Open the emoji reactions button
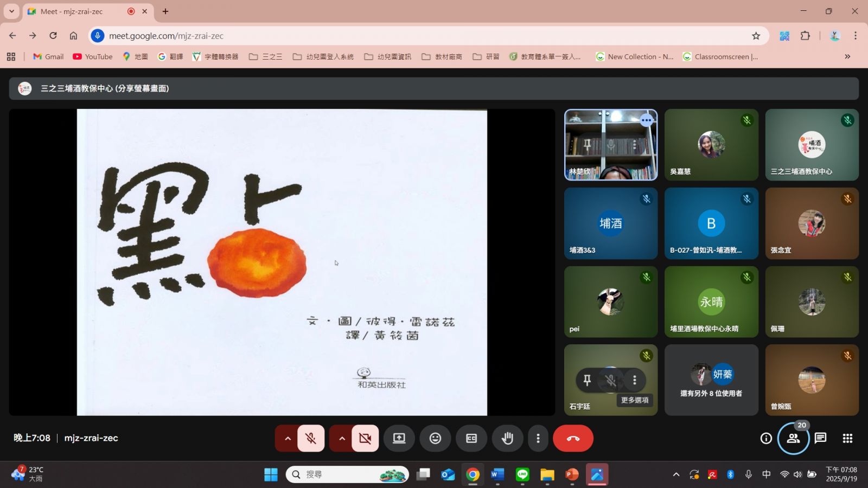868x488 pixels. (435, 438)
